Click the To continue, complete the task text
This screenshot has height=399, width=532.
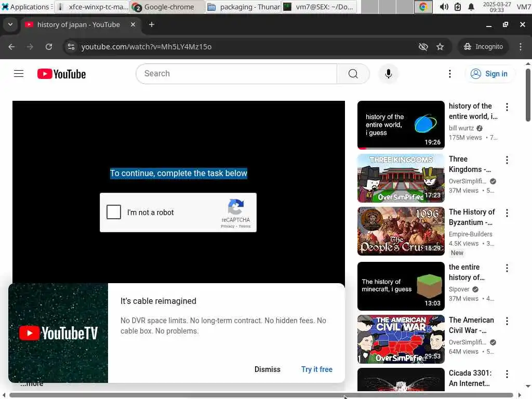179,173
